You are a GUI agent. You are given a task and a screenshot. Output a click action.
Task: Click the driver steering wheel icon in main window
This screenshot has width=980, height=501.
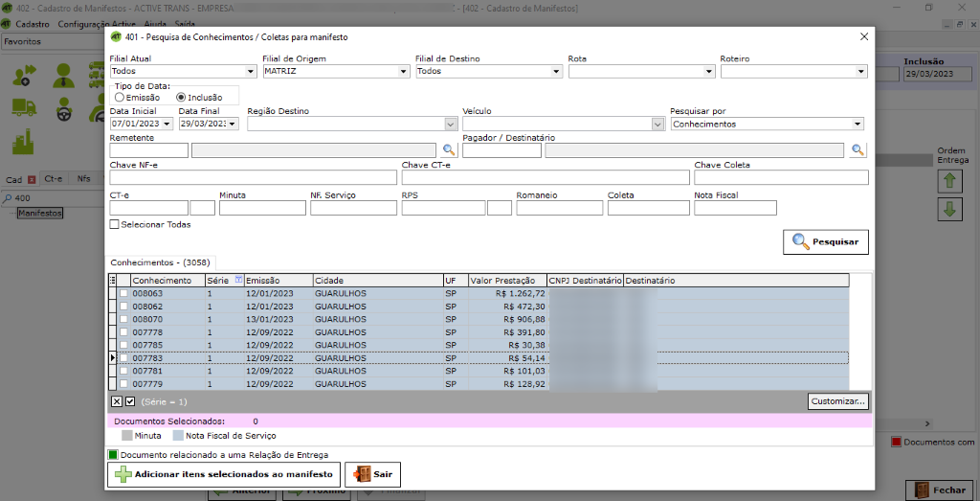(63, 108)
